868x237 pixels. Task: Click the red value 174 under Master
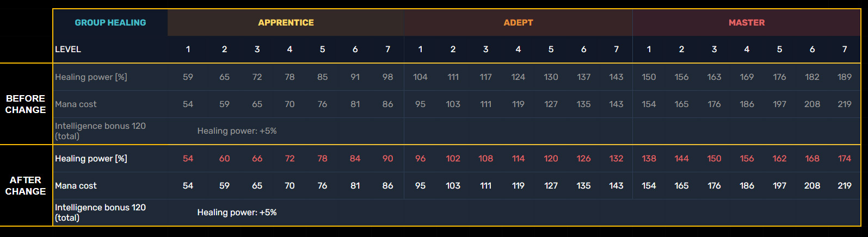(x=845, y=159)
